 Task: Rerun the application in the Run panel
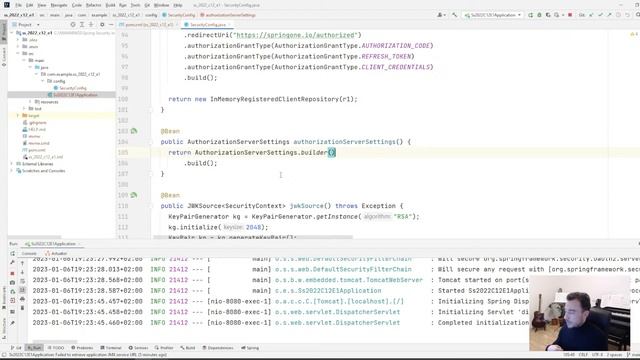pos(13,253)
